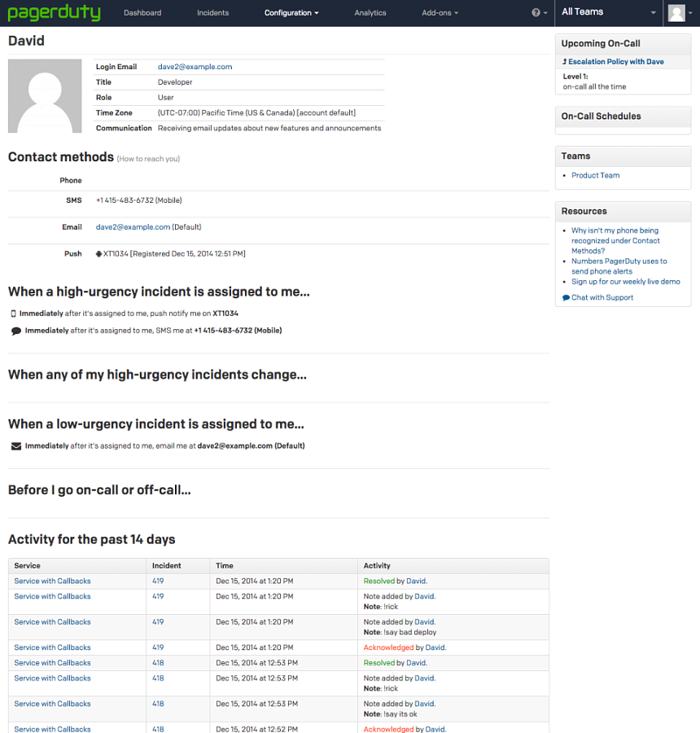Expand the Add-ons menu
Screen dimensions: 700x733
pyautogui.click(x=440, y=12)
